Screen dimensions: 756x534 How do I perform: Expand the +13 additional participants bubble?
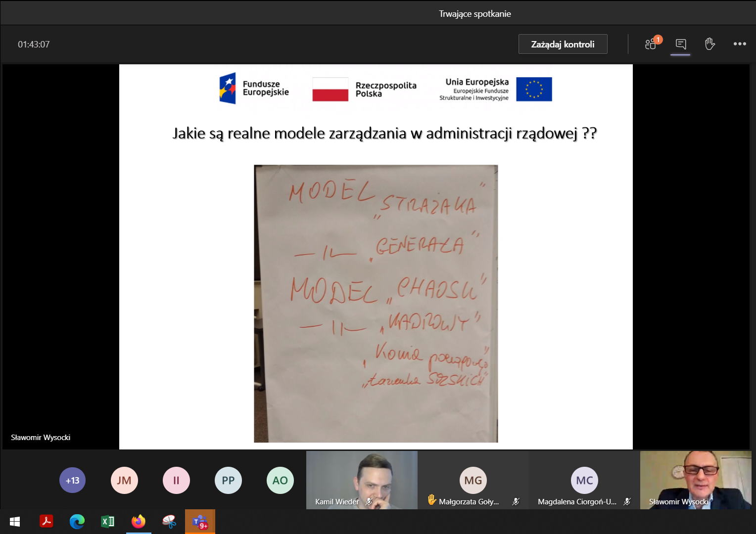pyautogui.click(x=72, y=480)
